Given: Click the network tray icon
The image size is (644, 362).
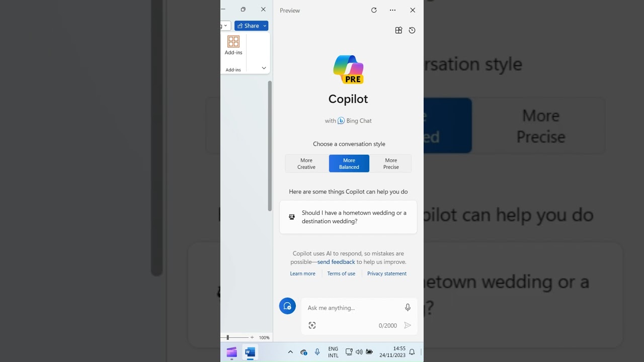Looking at the screenshot, I should [349, 352].
